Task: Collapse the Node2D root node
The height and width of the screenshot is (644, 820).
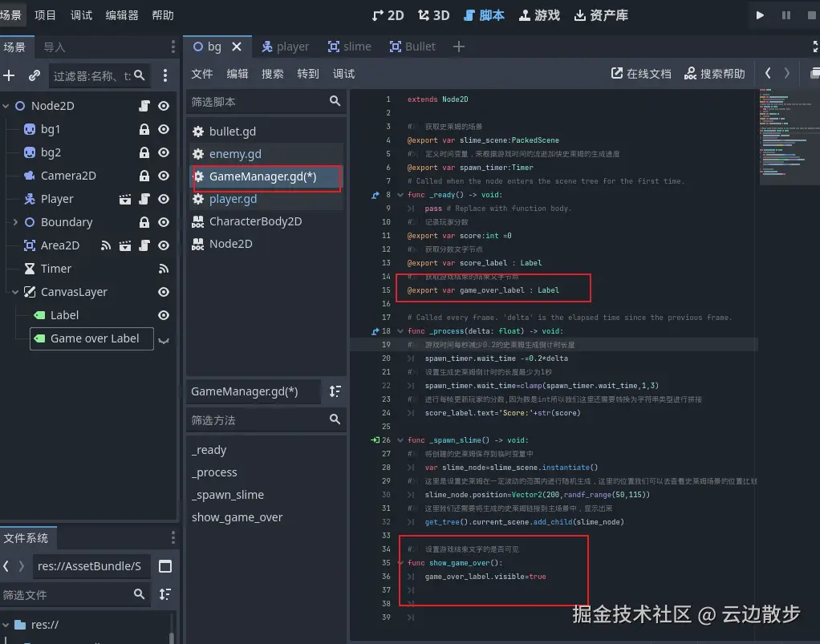Action: pos(6,106)
